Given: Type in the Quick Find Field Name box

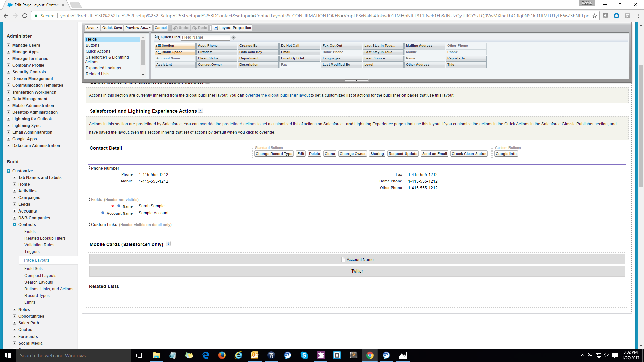Looking at the screenshot, I should point(205,37).
